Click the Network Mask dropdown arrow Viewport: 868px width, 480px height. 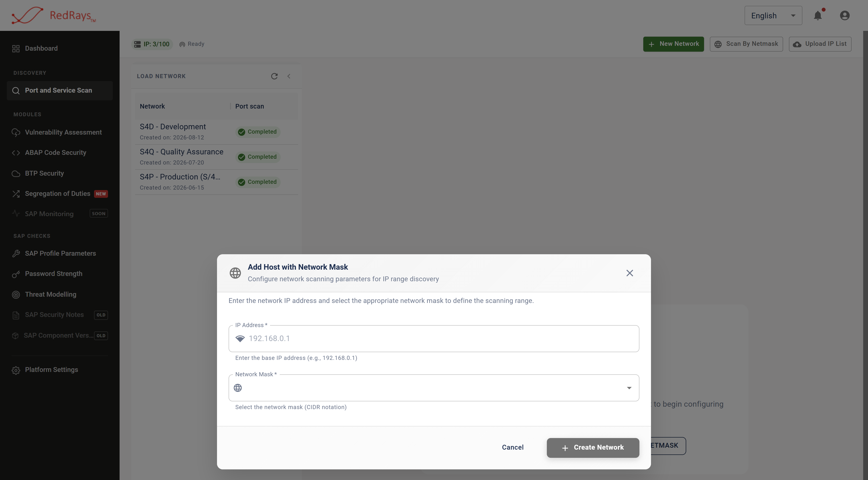[x=629, y=388]
